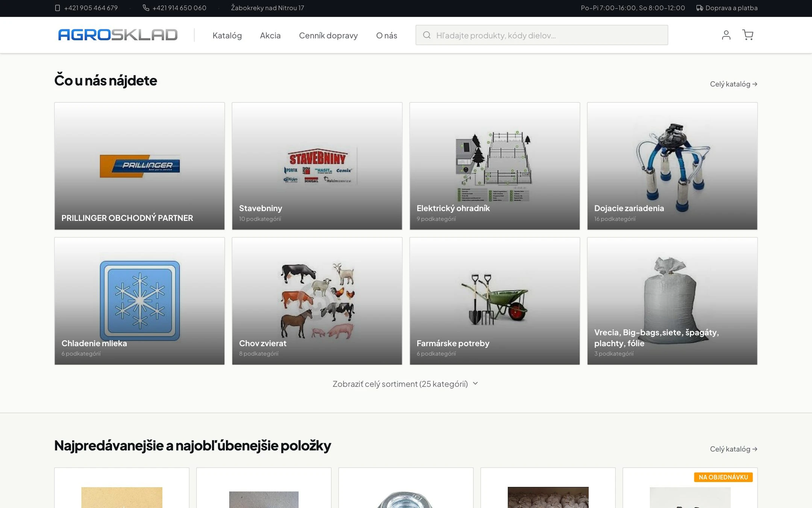Image resolution: width=812 pixels, height=508 pixels.
Task: Open the Vrecia, Big-bags, siete category card
Action: [x=672, y=301]
